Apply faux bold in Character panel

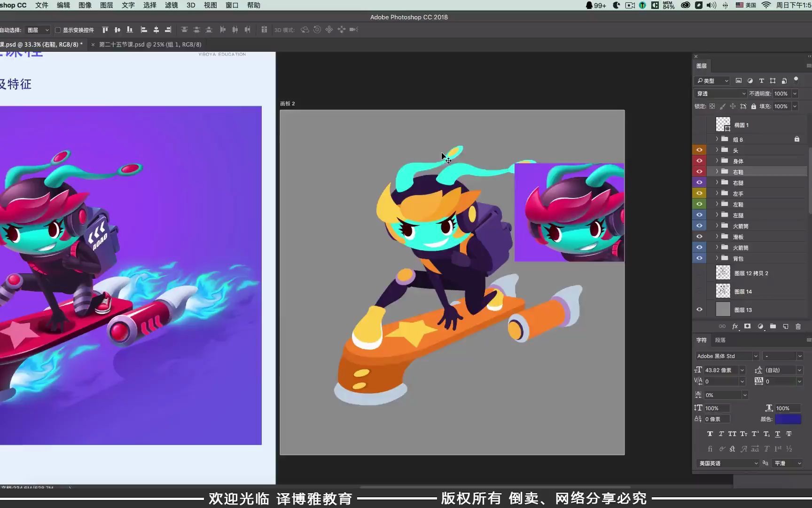[710, 434]
